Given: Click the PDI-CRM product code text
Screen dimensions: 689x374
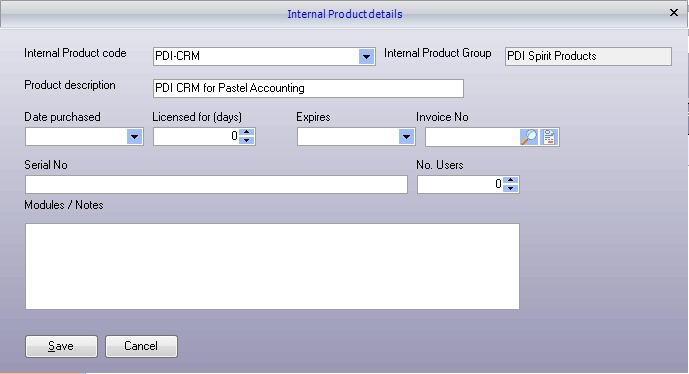Looking at the screenshot, I should click(x=178, y=56).
